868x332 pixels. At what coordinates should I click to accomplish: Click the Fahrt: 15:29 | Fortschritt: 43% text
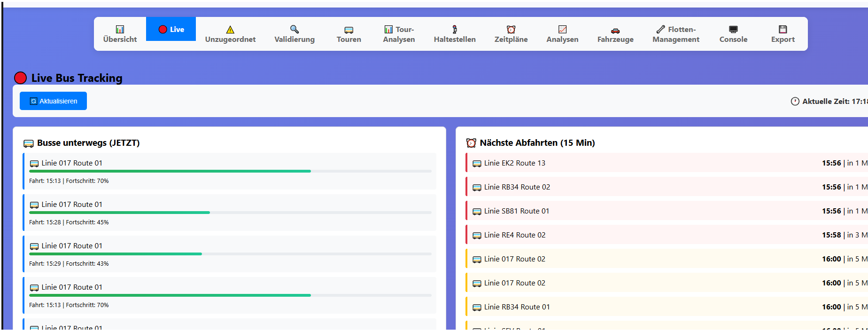coord(69,264)
